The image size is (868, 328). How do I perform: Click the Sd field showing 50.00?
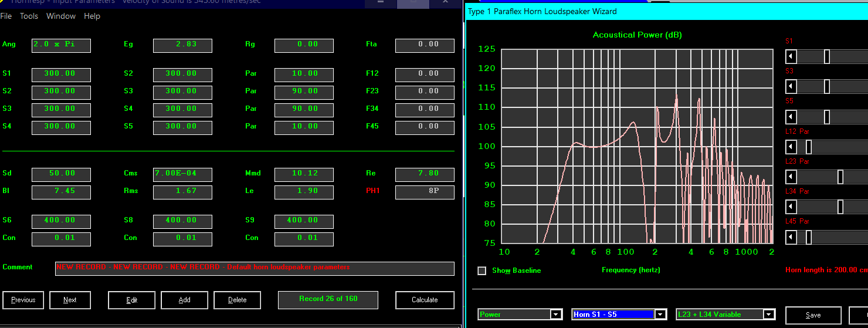pyautogui.click(x=61, y=174)
